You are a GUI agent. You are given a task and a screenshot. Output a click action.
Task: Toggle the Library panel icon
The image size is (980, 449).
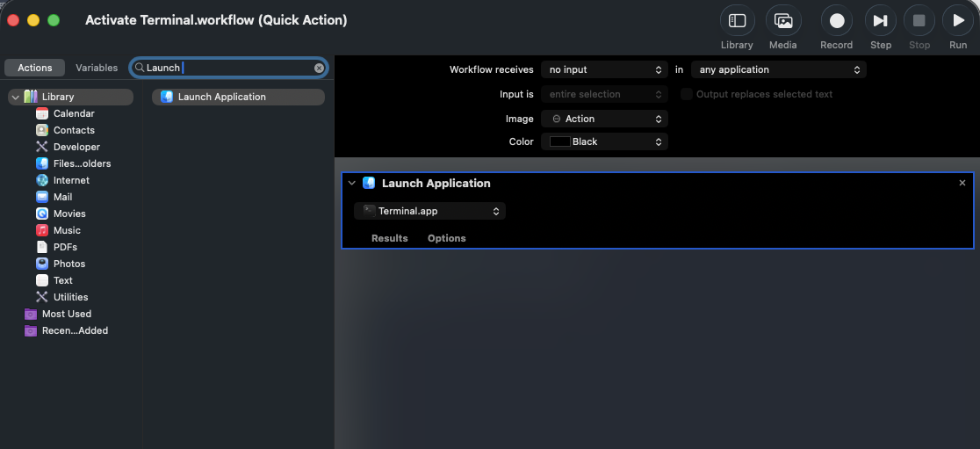pyautogui.click(x=737, y=21)
